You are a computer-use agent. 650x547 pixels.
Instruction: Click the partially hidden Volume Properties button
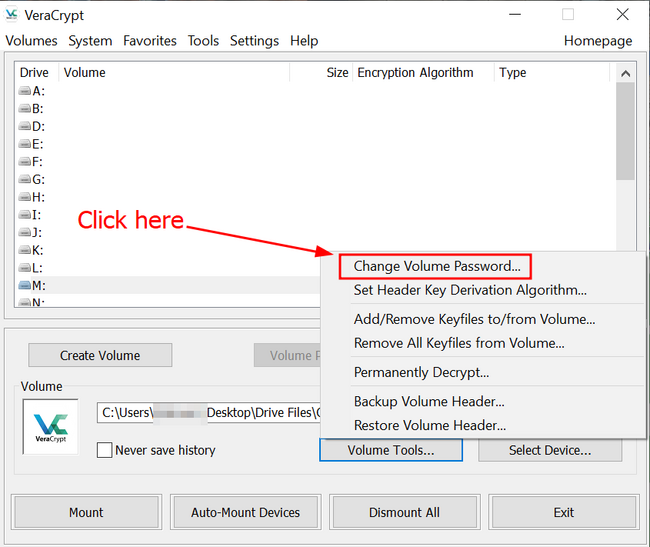pyautogui.click(x=287, y=355)
